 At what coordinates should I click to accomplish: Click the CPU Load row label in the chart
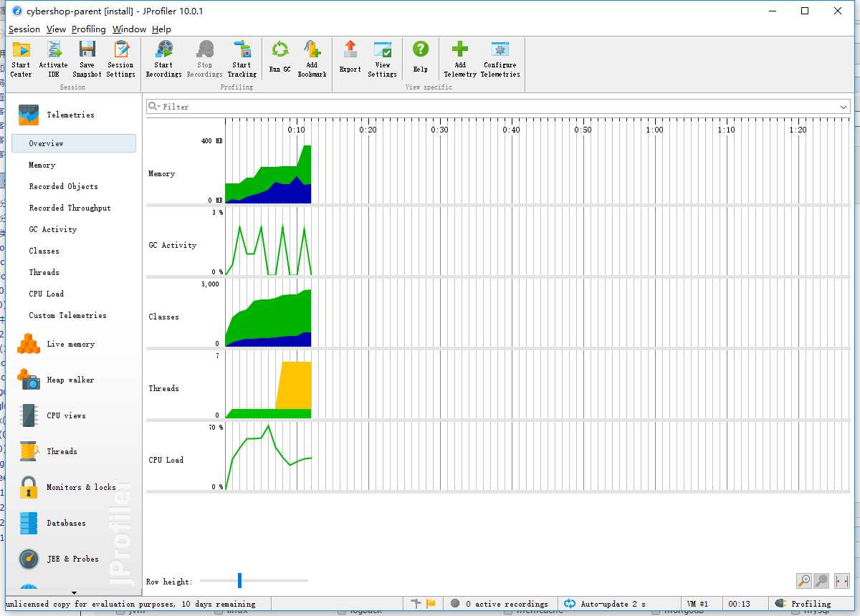(166, 460)
